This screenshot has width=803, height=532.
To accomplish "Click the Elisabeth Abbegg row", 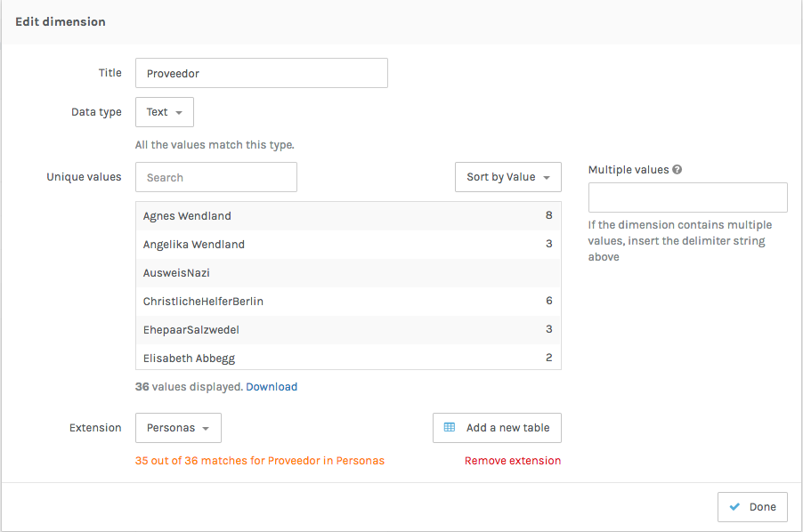I will pos(347,358).
